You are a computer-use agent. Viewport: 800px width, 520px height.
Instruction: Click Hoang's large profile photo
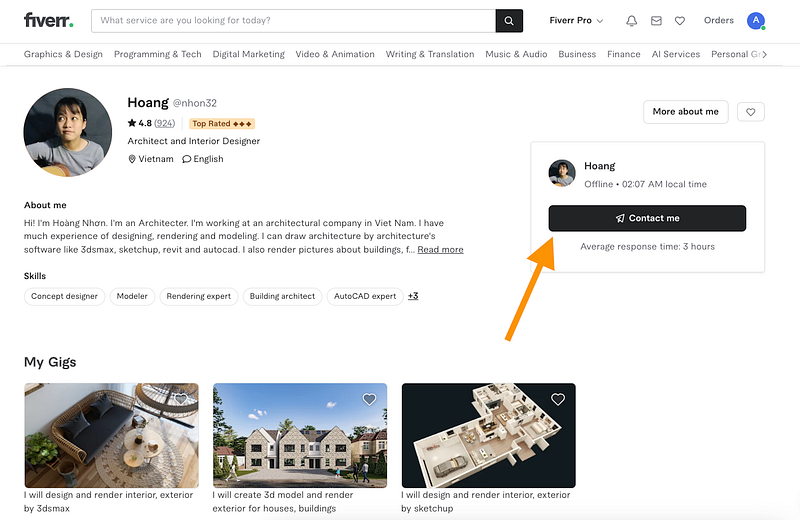pos(68,133)
